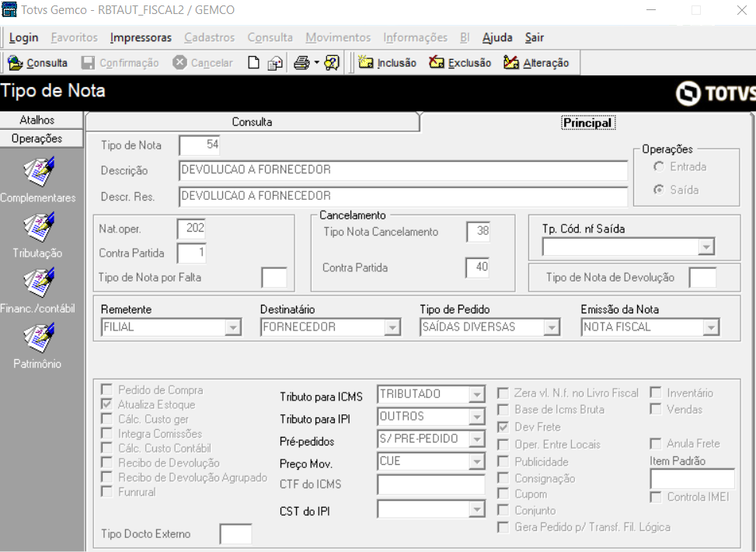The image size is (756, 552).
Task: Open the Login menu
Action: pyautogui.click(x=23, y=37)
